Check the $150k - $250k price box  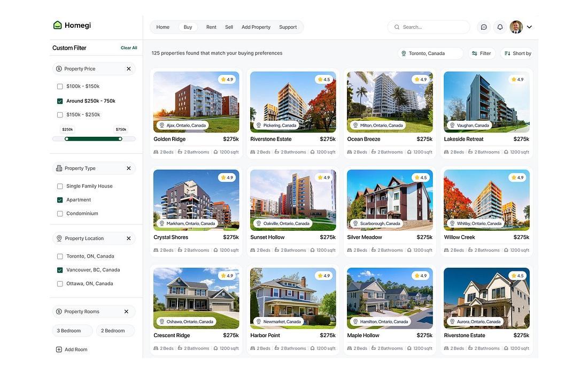click(60, 115)
